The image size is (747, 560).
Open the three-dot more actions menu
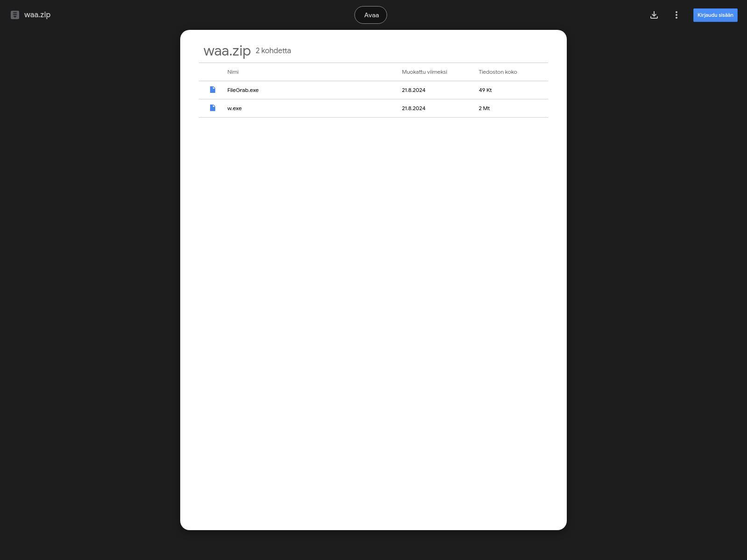tap(676, 15)
